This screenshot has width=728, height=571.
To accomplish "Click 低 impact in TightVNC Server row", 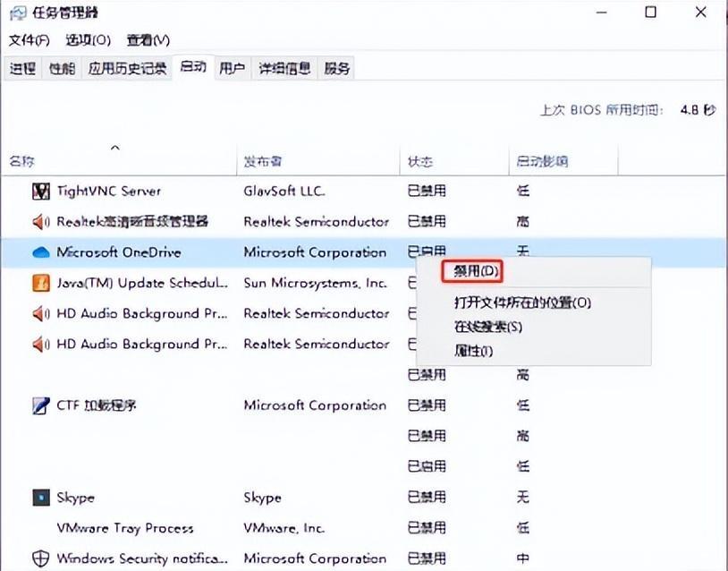I will click(x=523, y=191).
